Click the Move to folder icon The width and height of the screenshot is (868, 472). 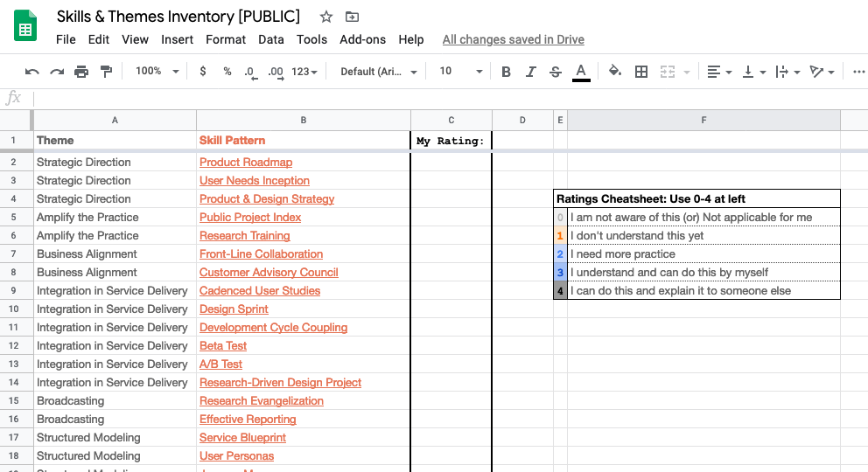click(352, 17)
